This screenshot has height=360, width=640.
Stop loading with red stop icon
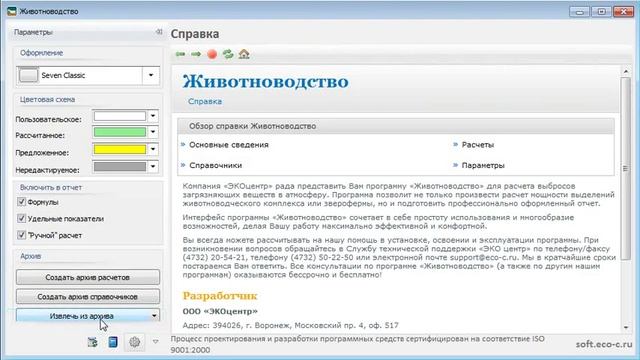(x=212, y=54)
